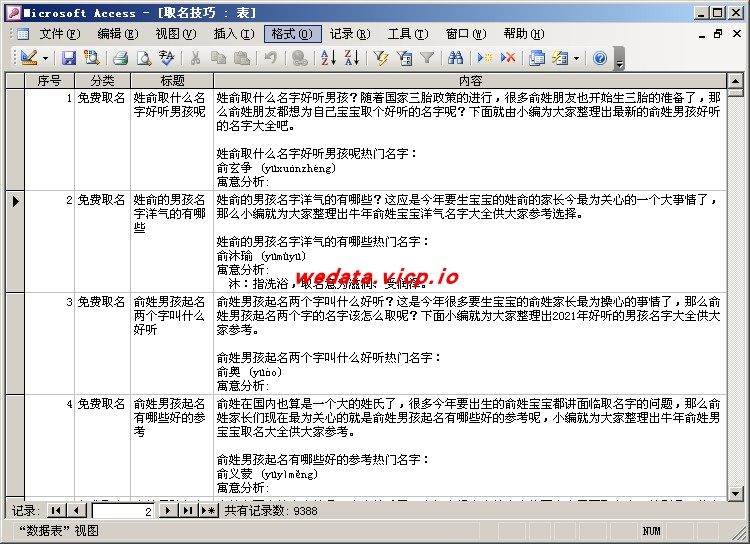Click the Copy icon
This screenshot has height=544, width=750.
218,58
